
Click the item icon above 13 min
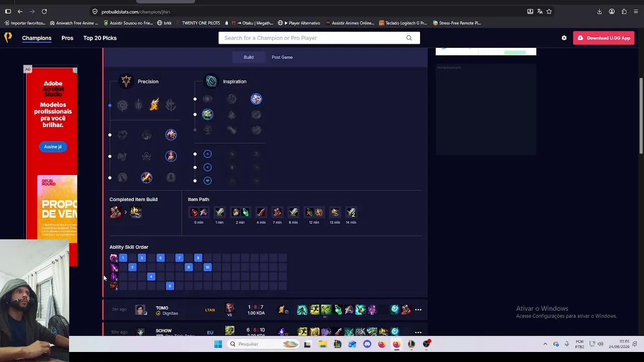(335, 212)
